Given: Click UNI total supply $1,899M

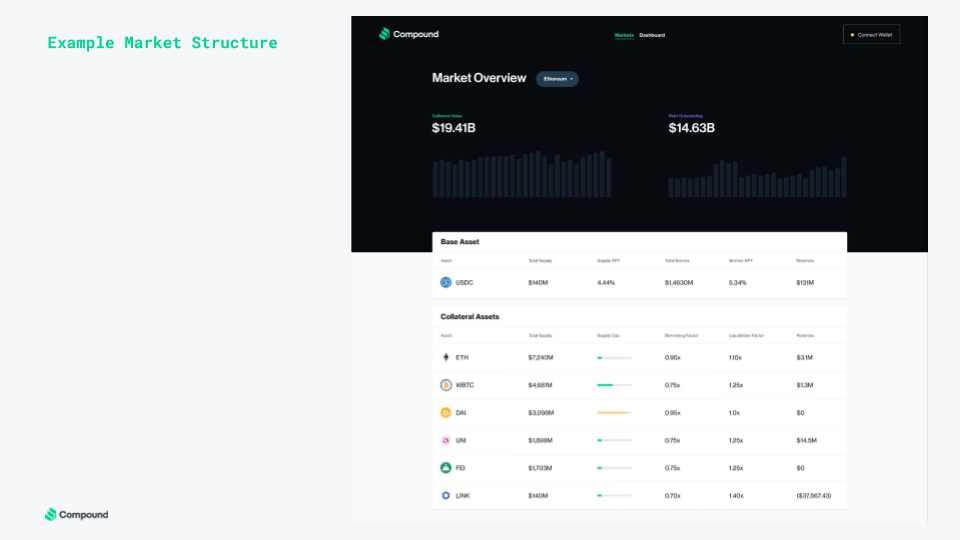Looking at the screenshot, I should click(540, 440).
